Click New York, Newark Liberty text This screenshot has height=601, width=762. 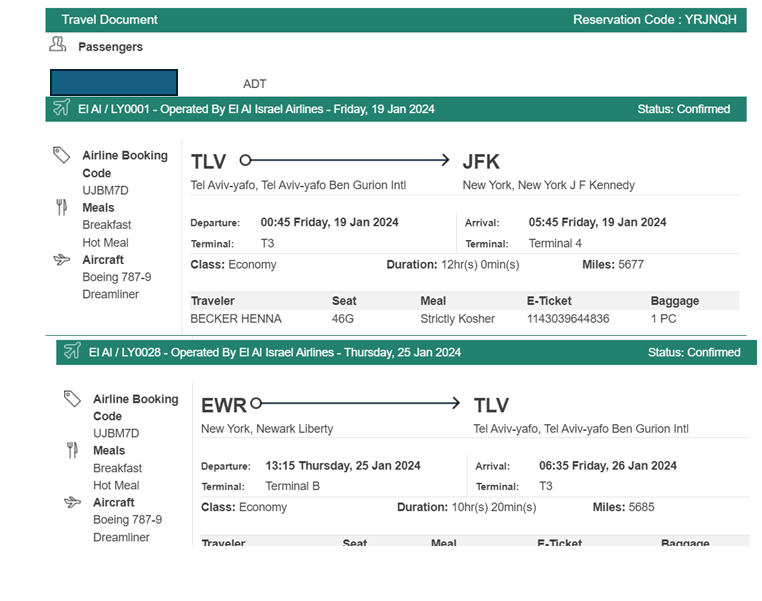pos(267,429)
